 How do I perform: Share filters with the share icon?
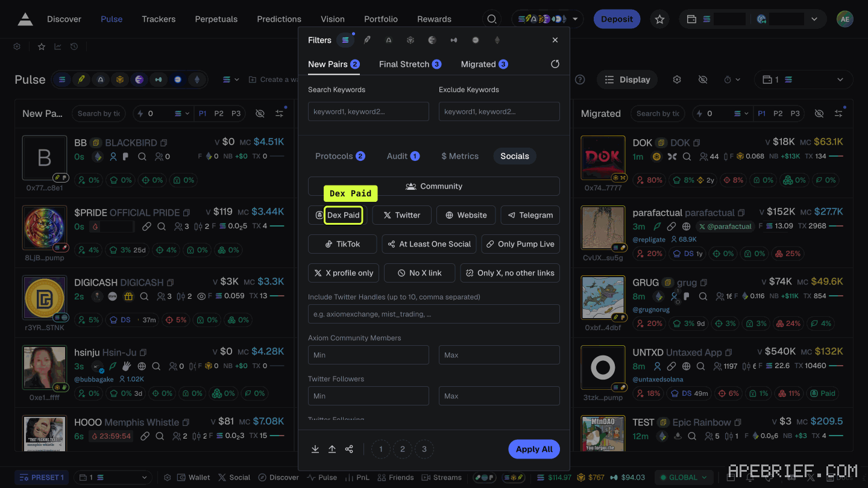click(349, 449)
